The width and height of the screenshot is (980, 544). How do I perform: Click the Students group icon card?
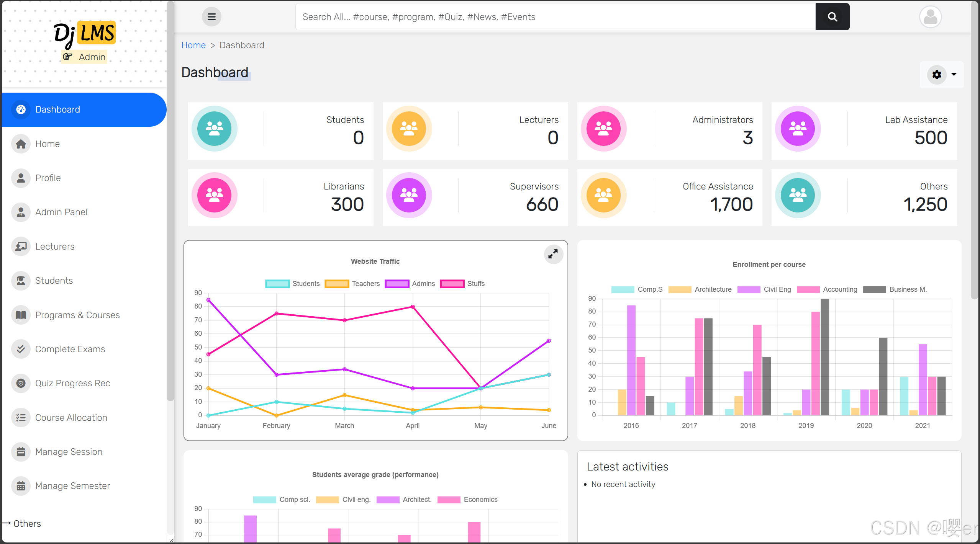(214, 129)
